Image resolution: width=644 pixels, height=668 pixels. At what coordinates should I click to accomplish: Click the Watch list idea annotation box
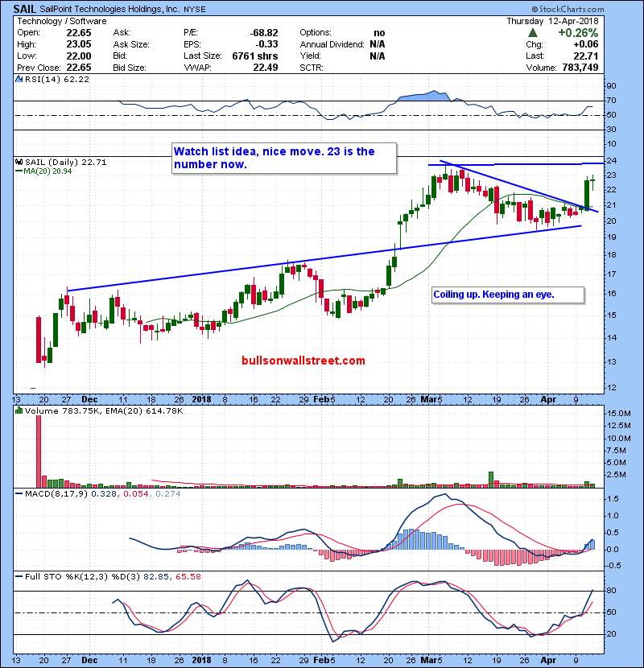284,158
